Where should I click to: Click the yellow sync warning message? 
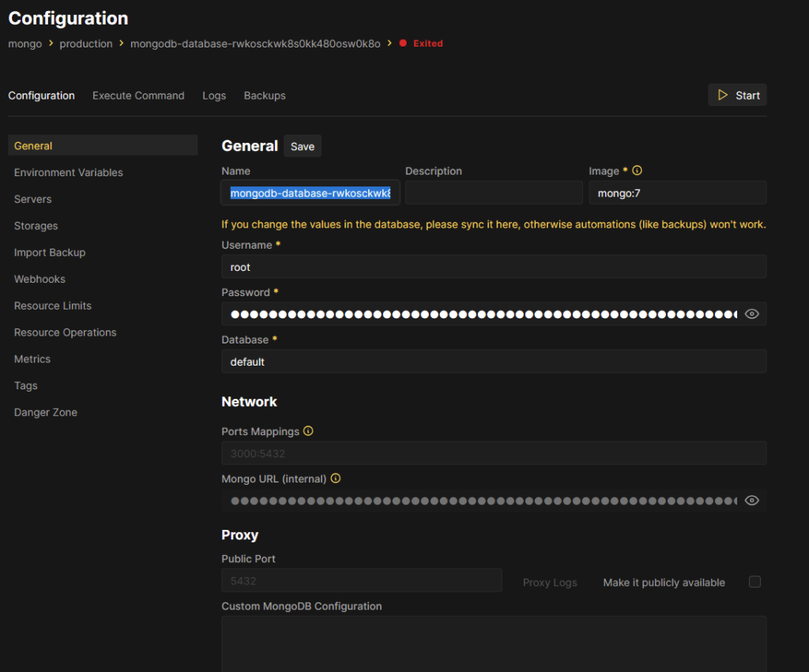(494, 224)
